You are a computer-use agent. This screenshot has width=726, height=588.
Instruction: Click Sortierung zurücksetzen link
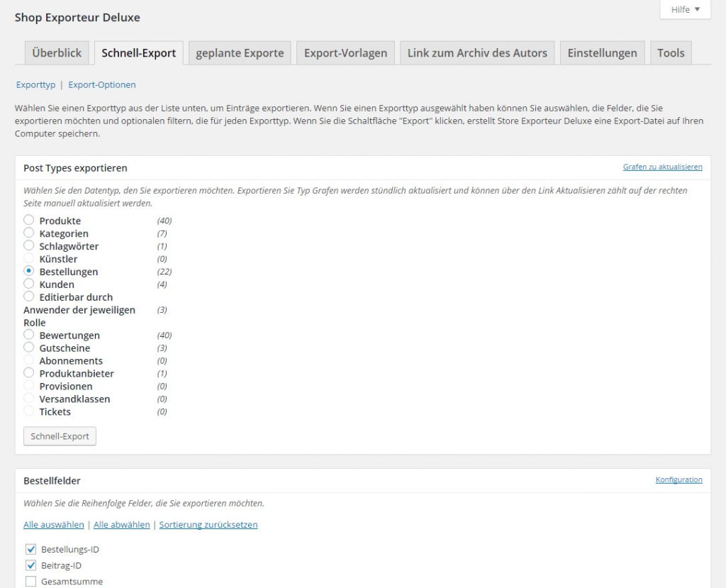208,525
